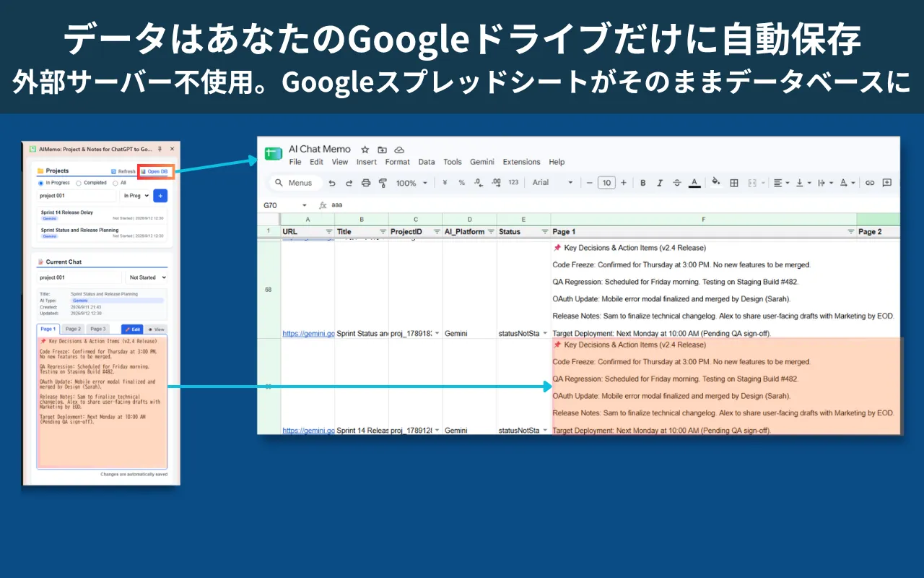Click the blue plus add-project button
Screen dimensions: 924x578
(160, 196)
